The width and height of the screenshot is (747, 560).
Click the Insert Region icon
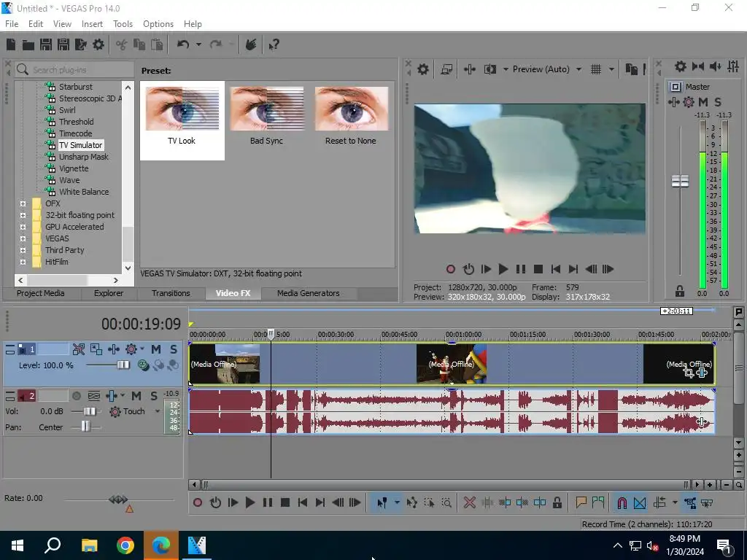click(x=598, y=502)
